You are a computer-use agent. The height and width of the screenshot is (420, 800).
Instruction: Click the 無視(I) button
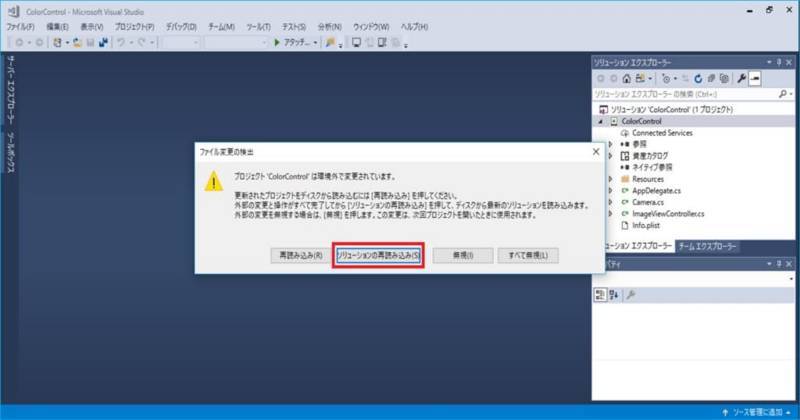tap(463, 255)
